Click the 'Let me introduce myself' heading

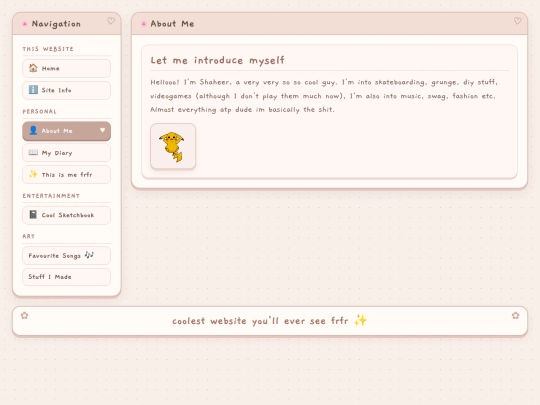217,60
